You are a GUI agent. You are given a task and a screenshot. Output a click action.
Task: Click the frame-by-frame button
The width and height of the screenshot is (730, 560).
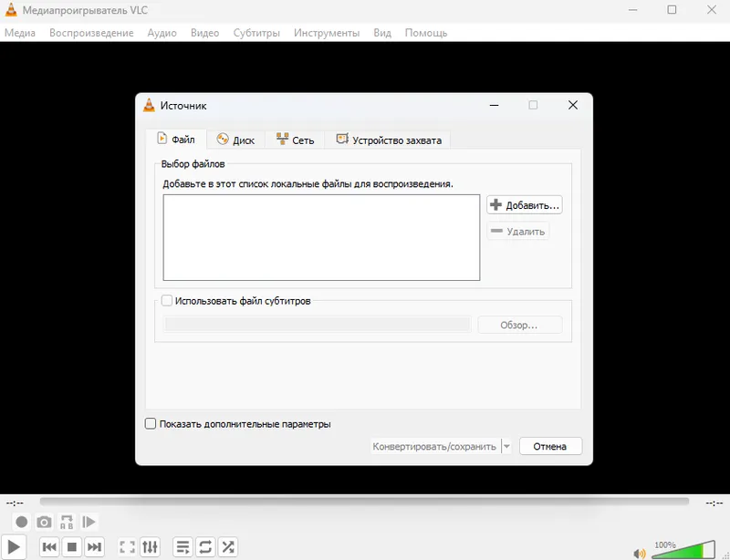(89, 522)
